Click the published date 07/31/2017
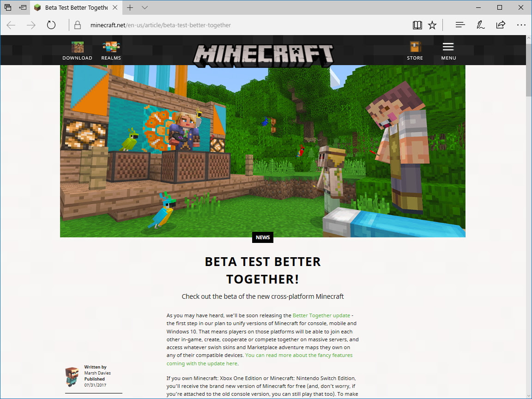Screen dimensions: 532x399 [95, 385]
